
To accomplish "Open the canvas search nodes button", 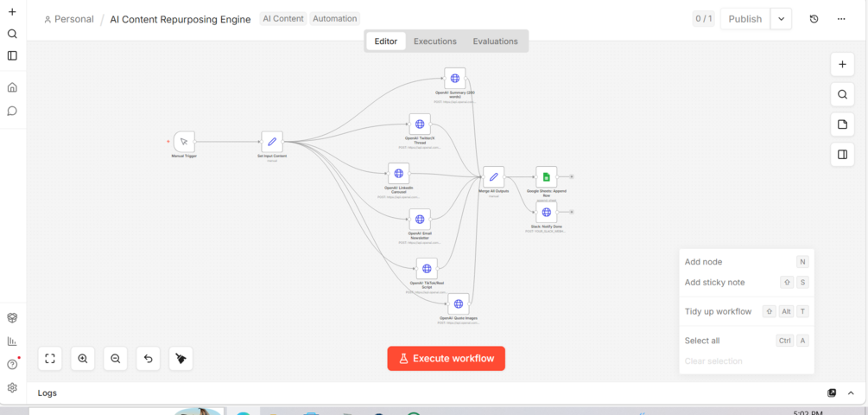I will [843, 94].
